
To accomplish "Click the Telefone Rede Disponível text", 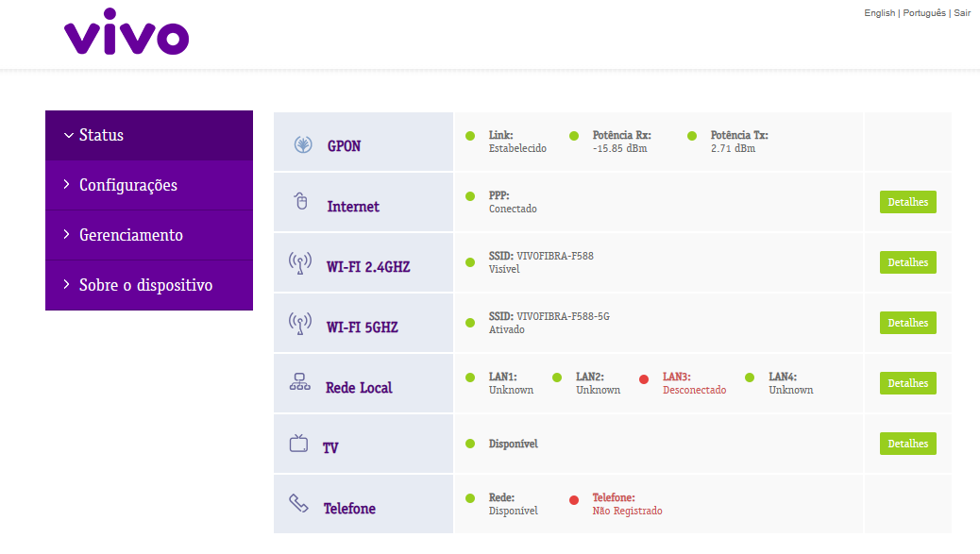I will tap(513, 511).
